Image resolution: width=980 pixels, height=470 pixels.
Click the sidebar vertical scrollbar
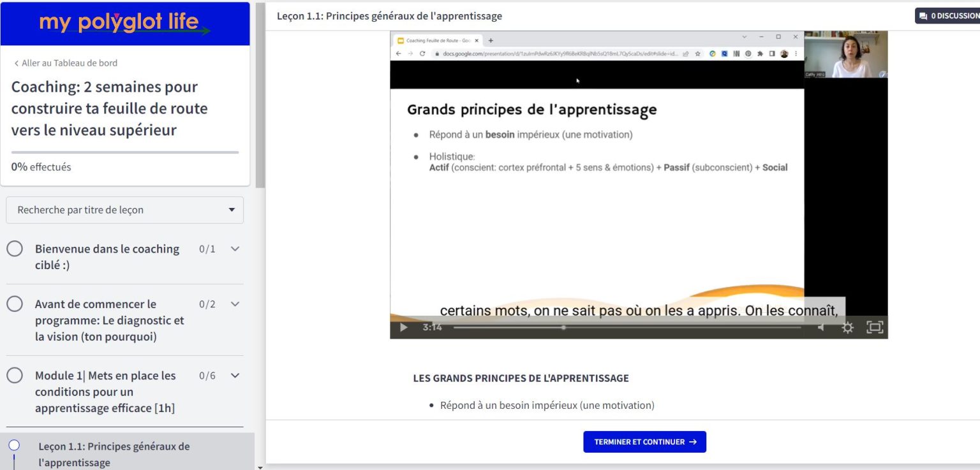(x=260, y=96)
